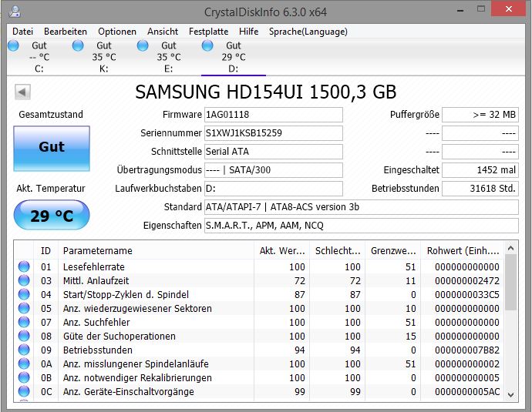This screenshot has width=532, height=412.
Task: Open the Festplatte menu
Action: 208,32
